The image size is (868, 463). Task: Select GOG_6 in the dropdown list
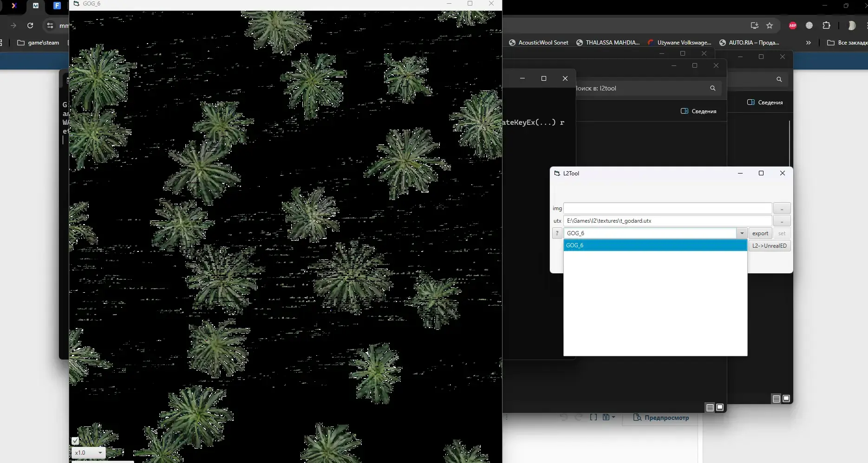(655, 245)
